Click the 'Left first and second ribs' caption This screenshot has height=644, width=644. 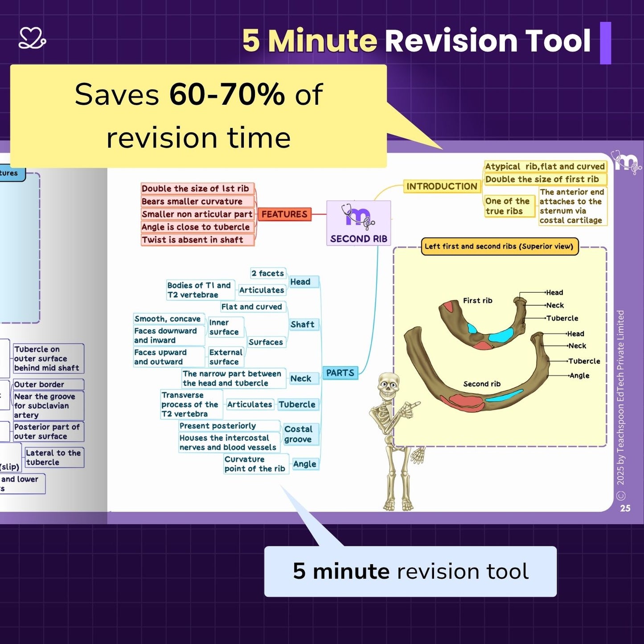click(499, 246)
